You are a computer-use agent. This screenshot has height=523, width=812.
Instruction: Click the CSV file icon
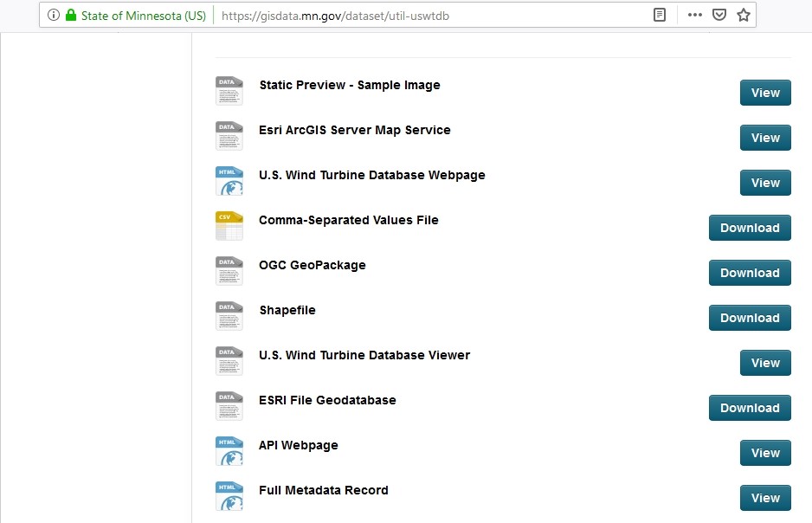(229, 226)
